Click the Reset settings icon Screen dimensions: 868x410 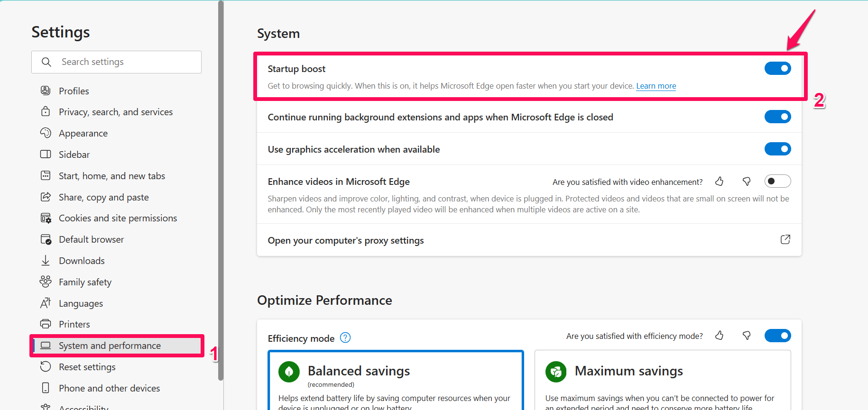[x=46, y=366]
